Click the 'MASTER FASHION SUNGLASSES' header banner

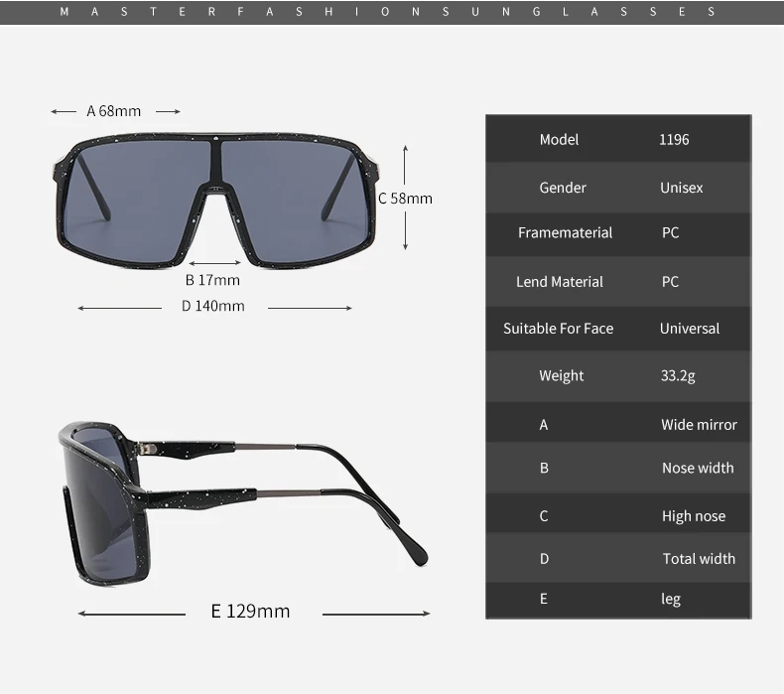(392, 12)
